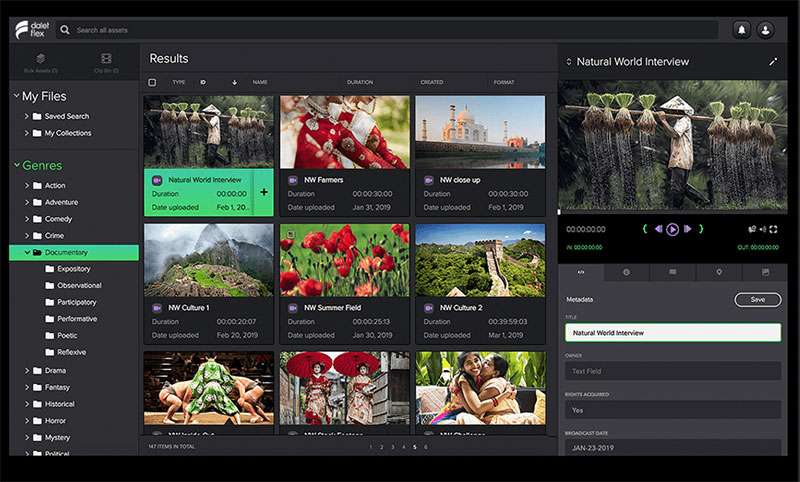Expand the Adventure genre folder
This screenshot has height=482, width=800.
point(27,202)
